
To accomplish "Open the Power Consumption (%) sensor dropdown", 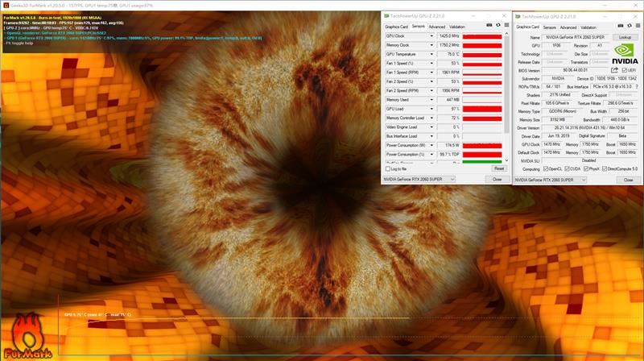I will (x=431, y=155).
